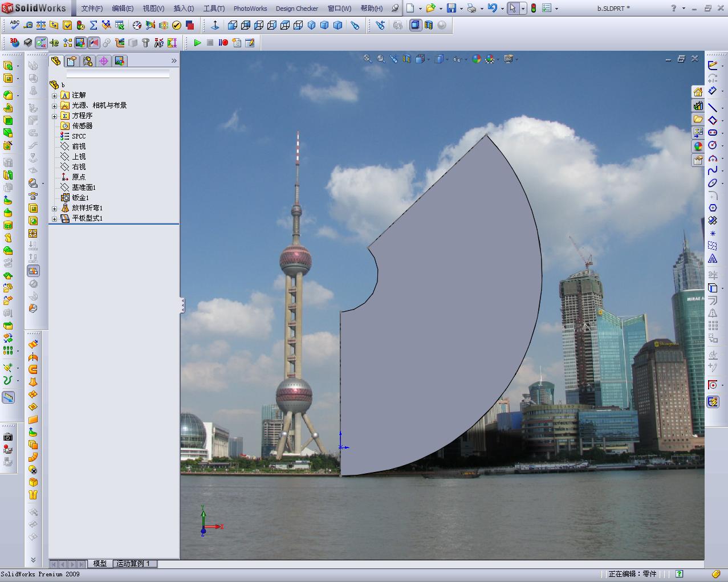The image size is (728, 582).
Task: Click the Mass Properties scales icon
Action: click(41, 25)
